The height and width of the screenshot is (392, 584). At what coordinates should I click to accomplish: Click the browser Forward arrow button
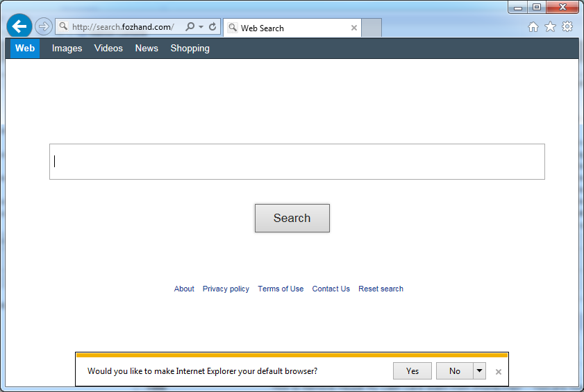coord(44,27)
